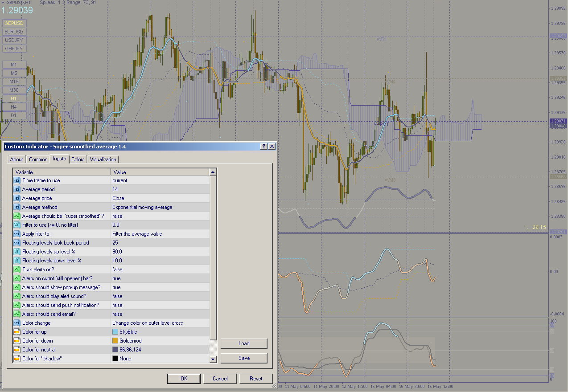Switch to the About tab
The height and width of the screenshot is (392, 568).
tap(16, 159)
